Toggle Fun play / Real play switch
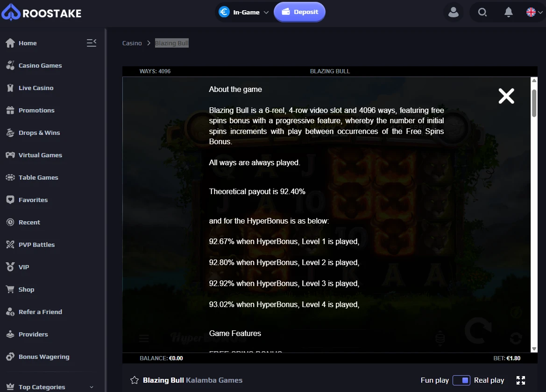The image size is (546, 392). click(x=461, y=380)
